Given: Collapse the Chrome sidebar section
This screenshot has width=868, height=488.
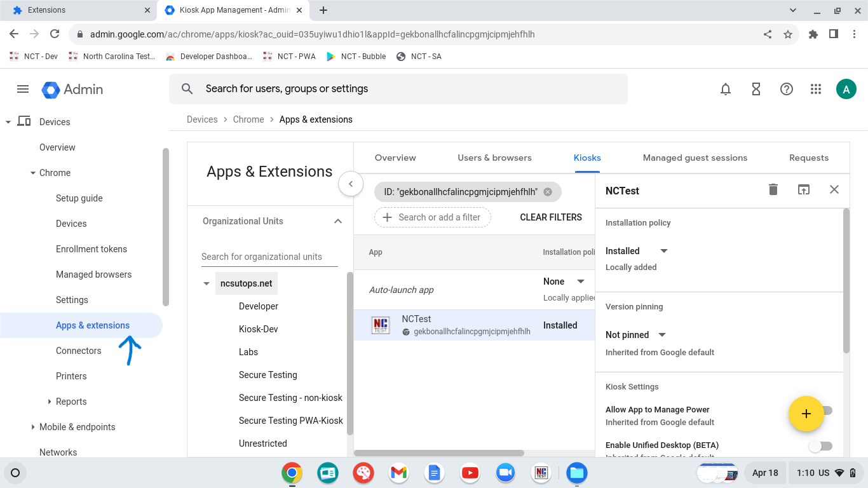Looking at the screenshot, I should coord(33,173).
